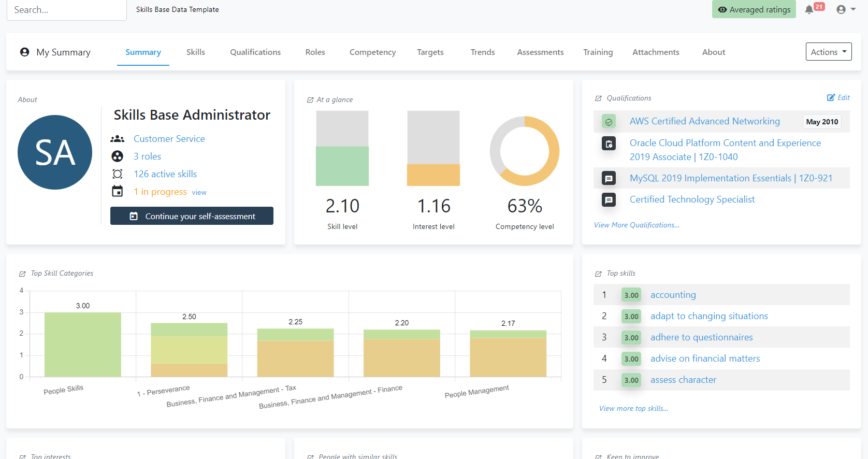Click the clipboard icon beside Oracle Cloud qualification
Image resolution: width=868 pixels, height=459 pixels.
(x=609, y=144)
